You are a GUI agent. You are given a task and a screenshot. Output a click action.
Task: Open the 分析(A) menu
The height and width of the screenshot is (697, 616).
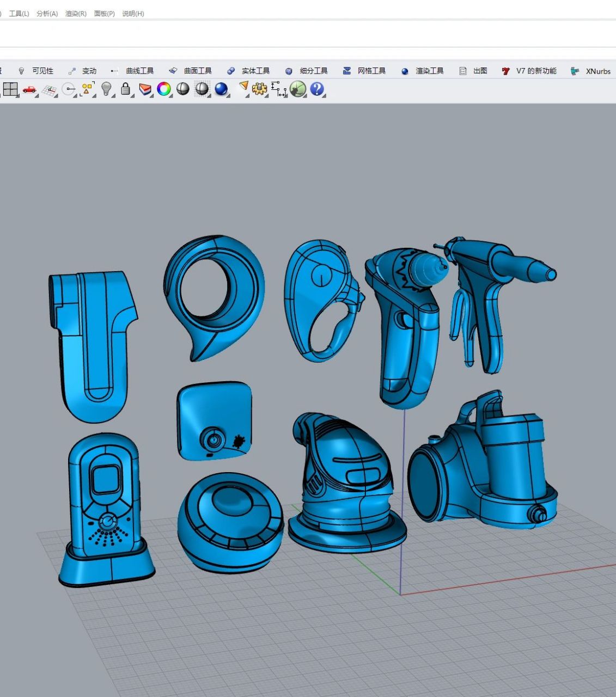pos(47,14)
